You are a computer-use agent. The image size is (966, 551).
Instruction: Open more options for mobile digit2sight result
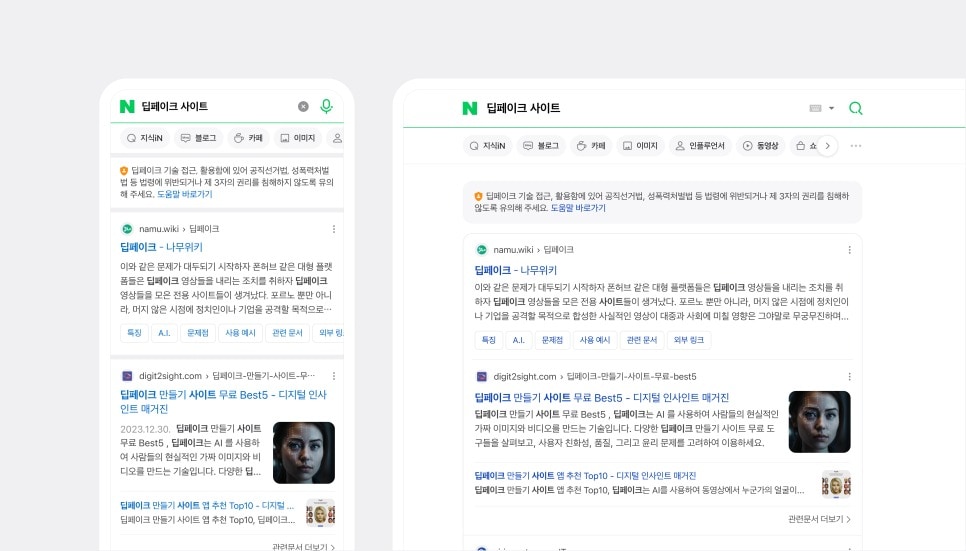tap(334, 376)
